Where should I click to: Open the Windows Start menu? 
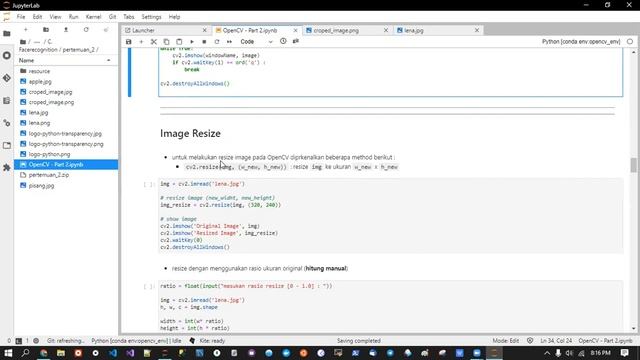(x=8, y=353)
